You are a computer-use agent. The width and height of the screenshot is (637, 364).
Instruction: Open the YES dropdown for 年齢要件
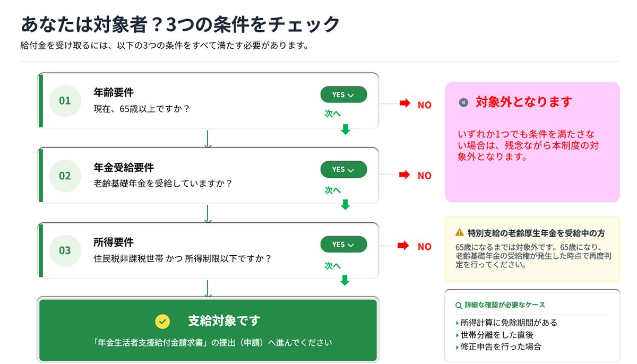pos(343,94)
